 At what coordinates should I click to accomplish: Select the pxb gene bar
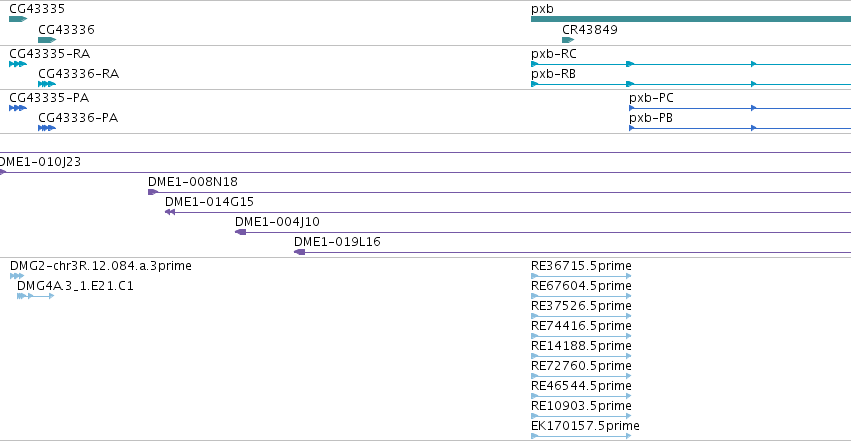(691, 19)
